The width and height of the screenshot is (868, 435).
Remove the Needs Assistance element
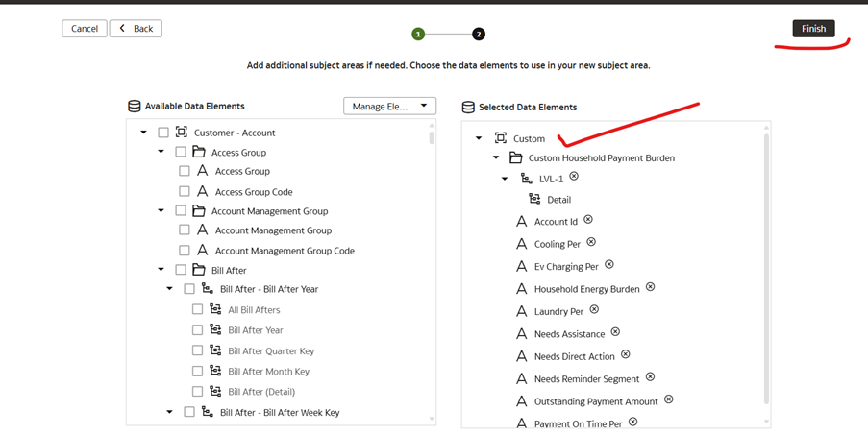615,332
